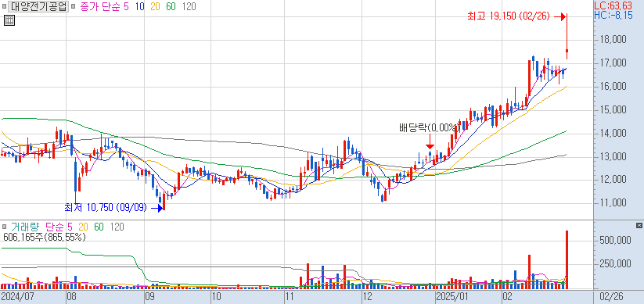
Task: Open the data table grid icon
Action: click(x=9, y=20)
